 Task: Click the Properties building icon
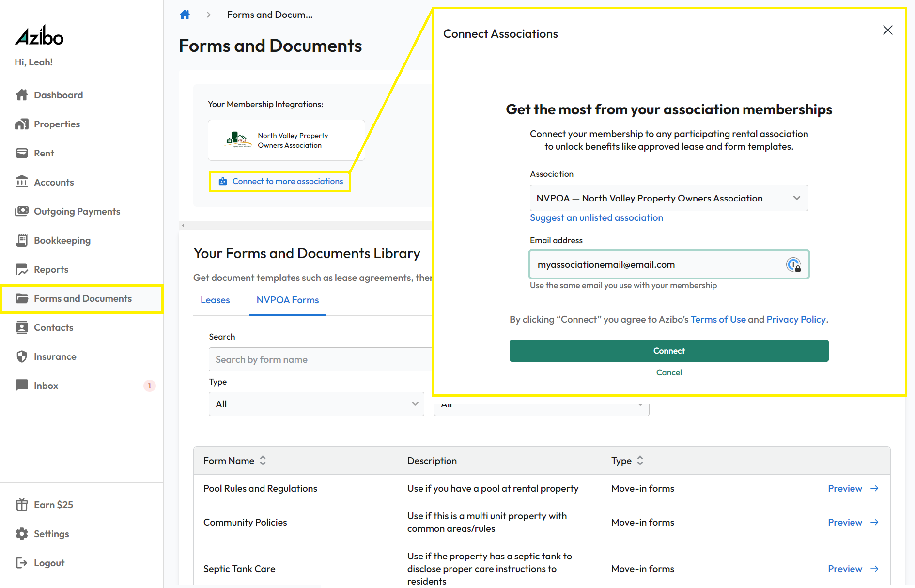click(x=22, y=124)
